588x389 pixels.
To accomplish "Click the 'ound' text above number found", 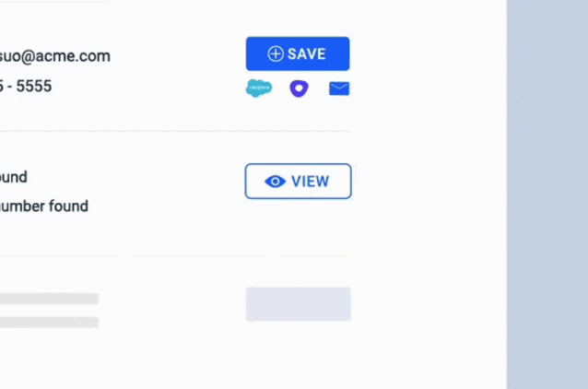I will (x=14, y=177).
